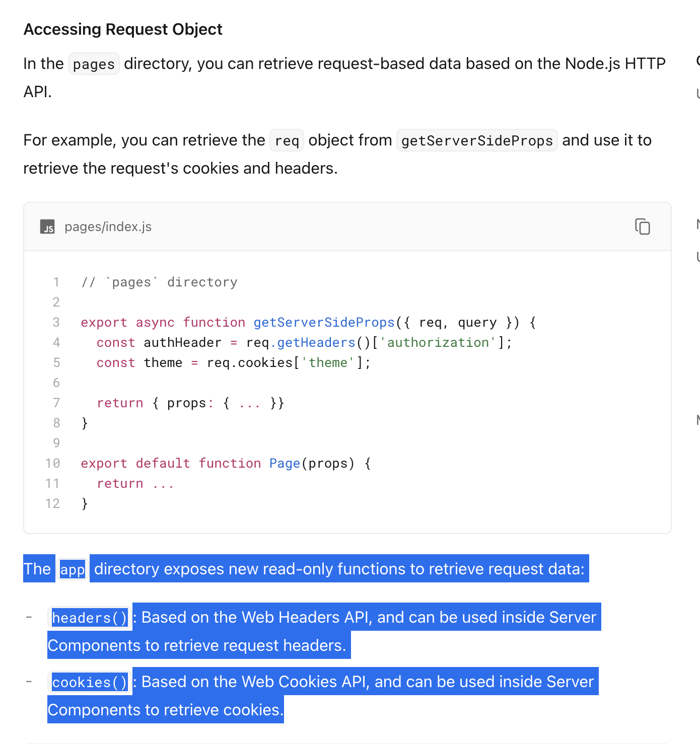Click text 'Components to retrieve cookies.'
Screen dimensions: 700x744
coord(166,710)
